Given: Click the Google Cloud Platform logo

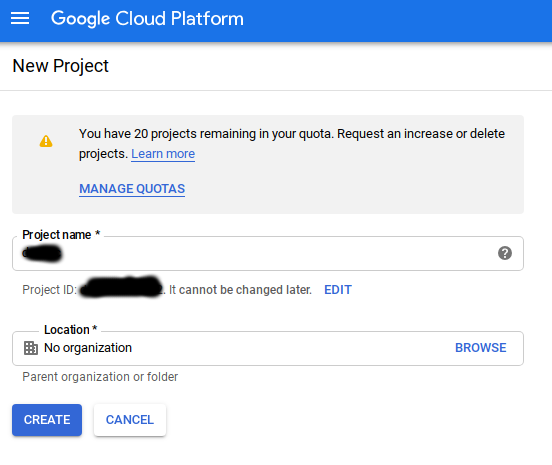Looking at the screenshot, I should [x=147, y=19].
